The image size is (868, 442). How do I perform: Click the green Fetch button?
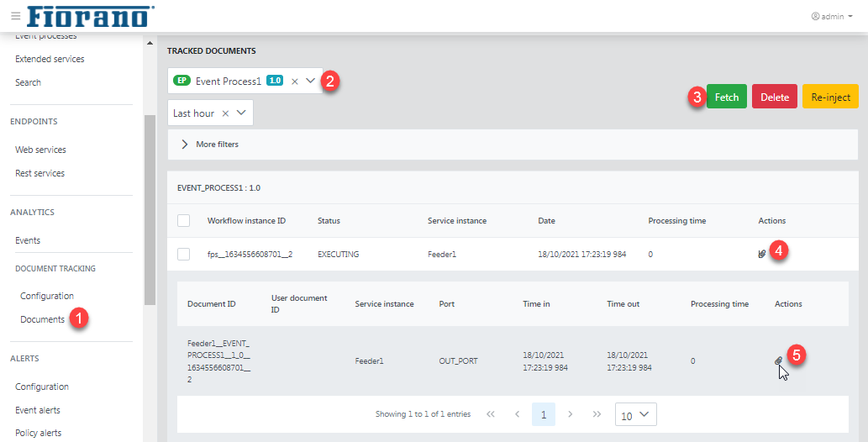coord(727,97)
